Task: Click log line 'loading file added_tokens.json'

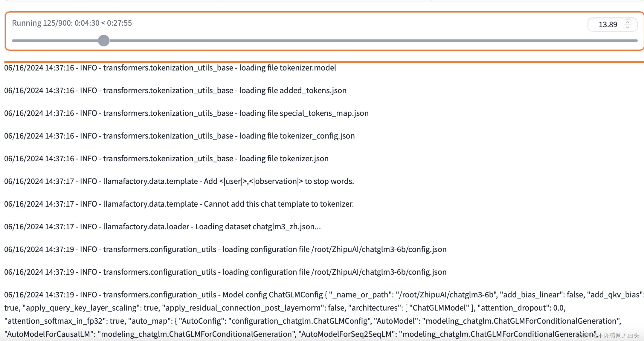Action: (175, 90)
